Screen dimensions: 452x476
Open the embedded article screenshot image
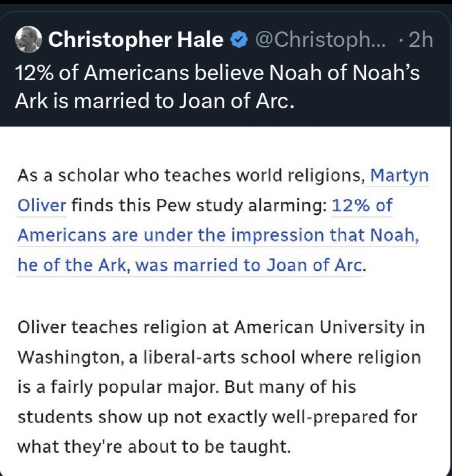pyautogui.click(x=226, y=300)
